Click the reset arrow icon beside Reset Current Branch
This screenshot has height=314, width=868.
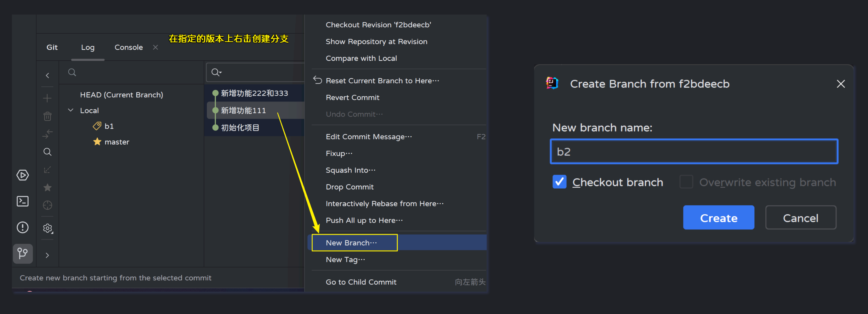[317, 80]
